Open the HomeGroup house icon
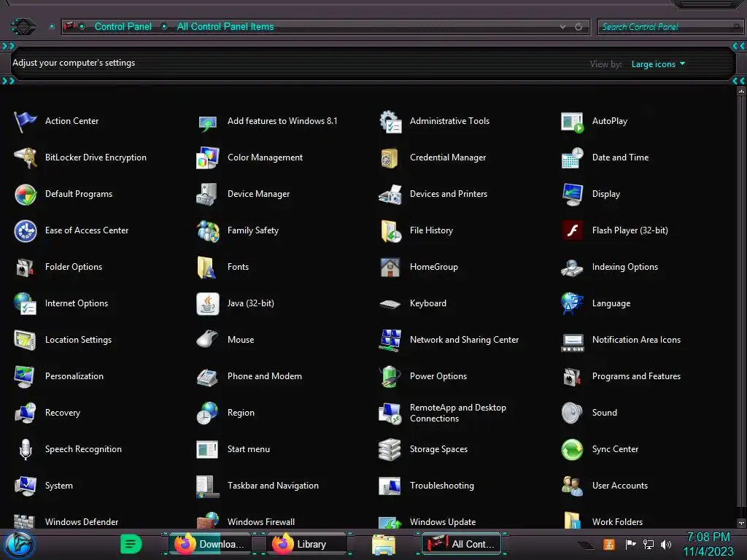The image size is (747, 560). pos(390,267)
